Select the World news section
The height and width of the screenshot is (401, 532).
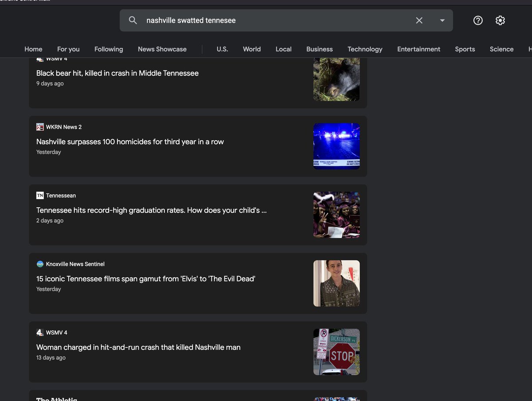tap(252, 49)
